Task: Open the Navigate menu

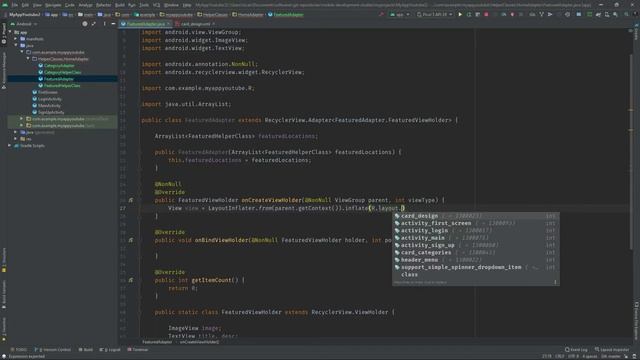Action: pyautogui.click(x=53, y=5)
